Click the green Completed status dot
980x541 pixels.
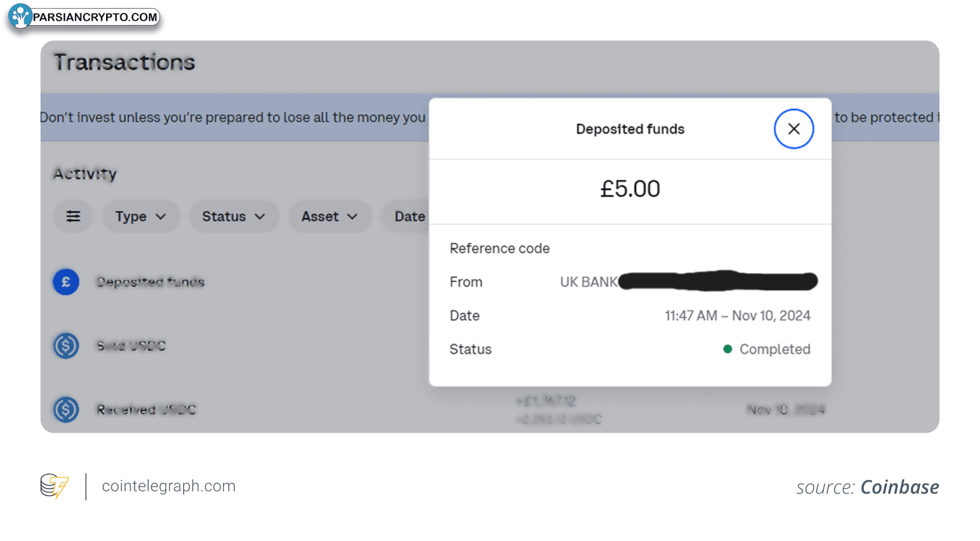(x=728, y=349)
